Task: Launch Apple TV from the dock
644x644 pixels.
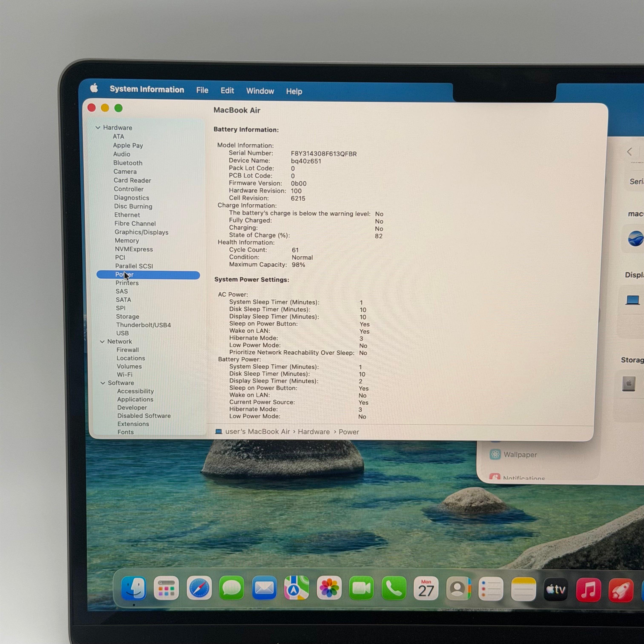Action: point(556,590)
